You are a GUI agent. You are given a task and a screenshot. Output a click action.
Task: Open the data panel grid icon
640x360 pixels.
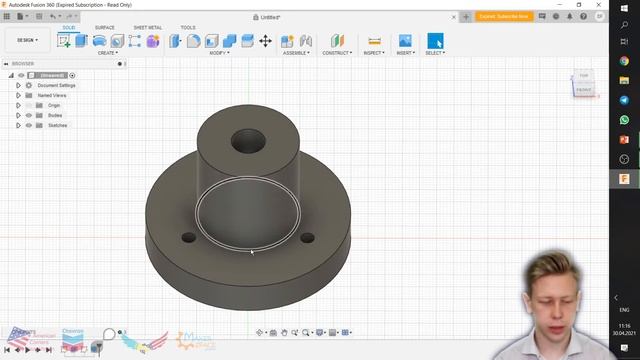click(x=7, y=17)
